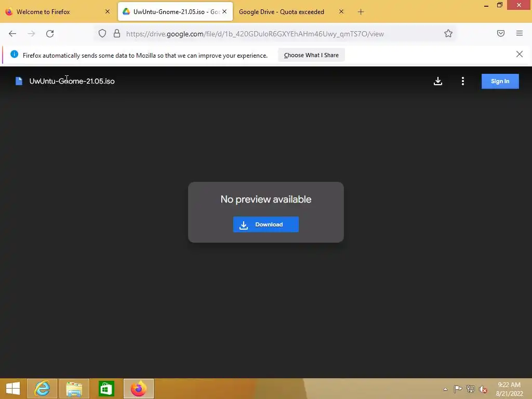
Task: Open the Windows Start button
Action: 13,389
